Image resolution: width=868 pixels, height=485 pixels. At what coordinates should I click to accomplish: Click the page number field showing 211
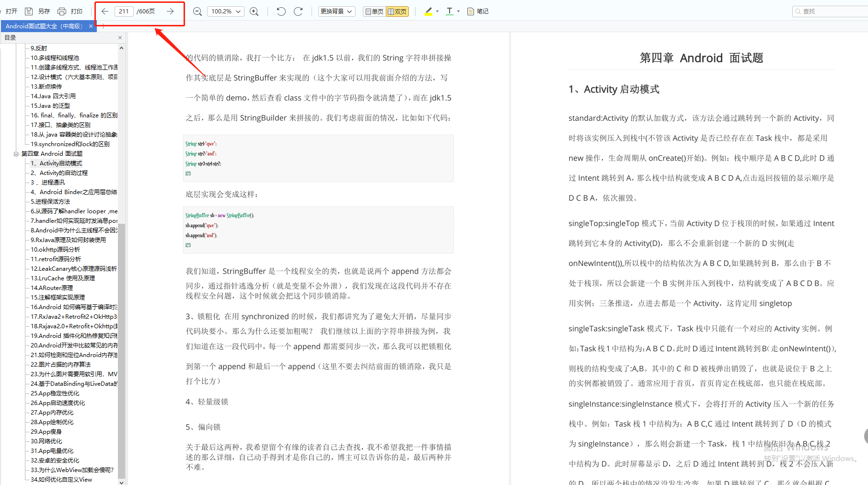tap(124, 11)
